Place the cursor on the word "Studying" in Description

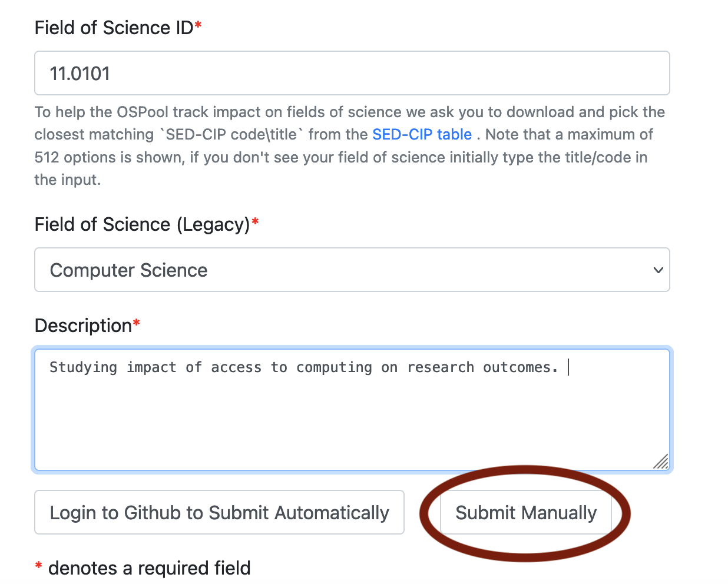84,367
